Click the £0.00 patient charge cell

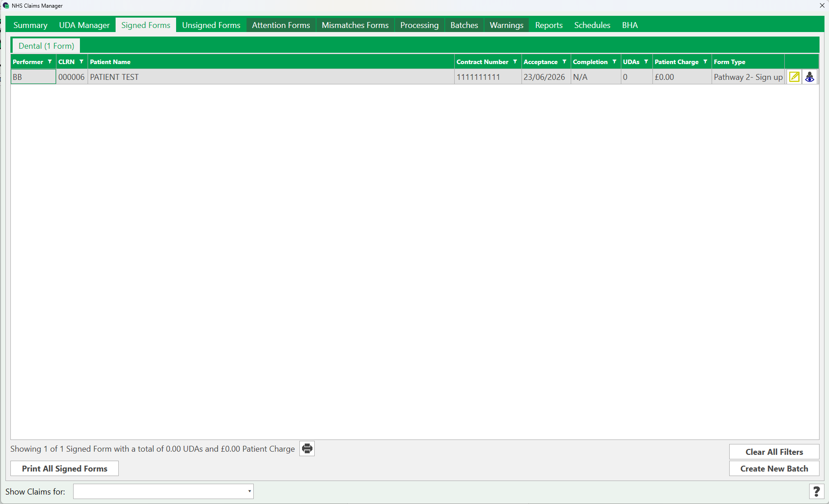pos(682,77)
